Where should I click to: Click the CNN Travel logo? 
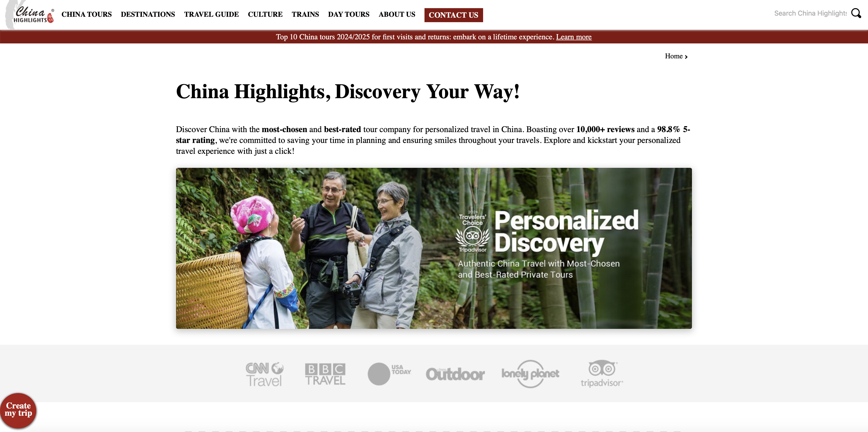264,374
